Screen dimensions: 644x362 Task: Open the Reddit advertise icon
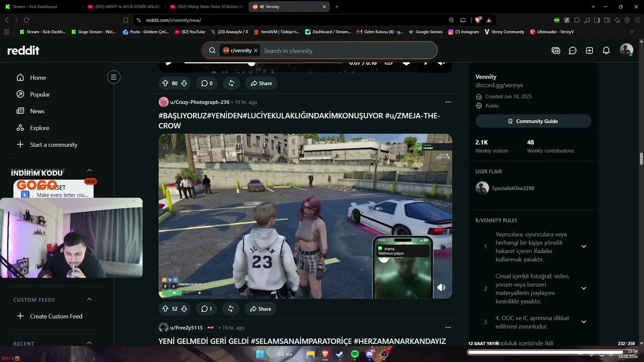click(556, 50)
